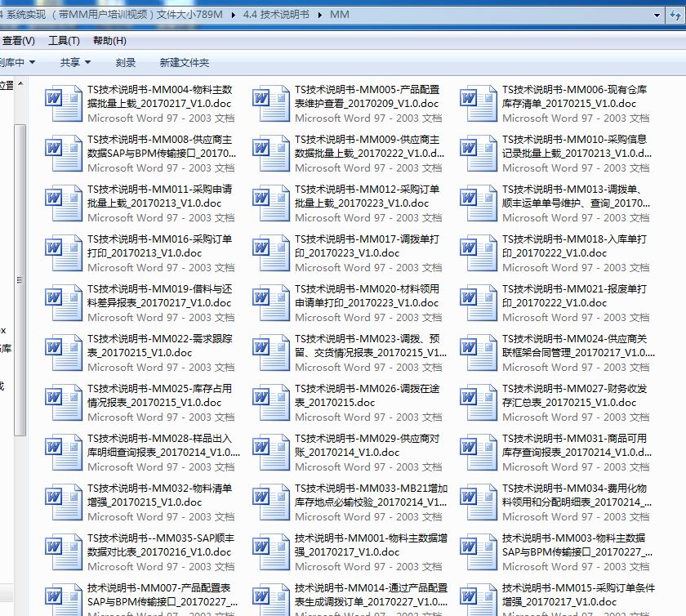Go to 4.4 技术说明书 in the breadcrumb
The width and height of the screenshot is (686, 616).
pyautogui.click(x=276, y=15)
